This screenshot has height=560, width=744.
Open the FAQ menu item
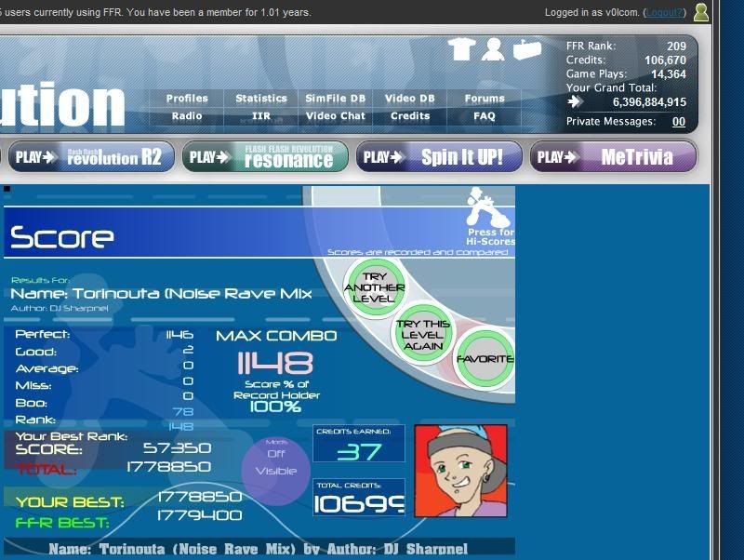[x=484, y=115]
